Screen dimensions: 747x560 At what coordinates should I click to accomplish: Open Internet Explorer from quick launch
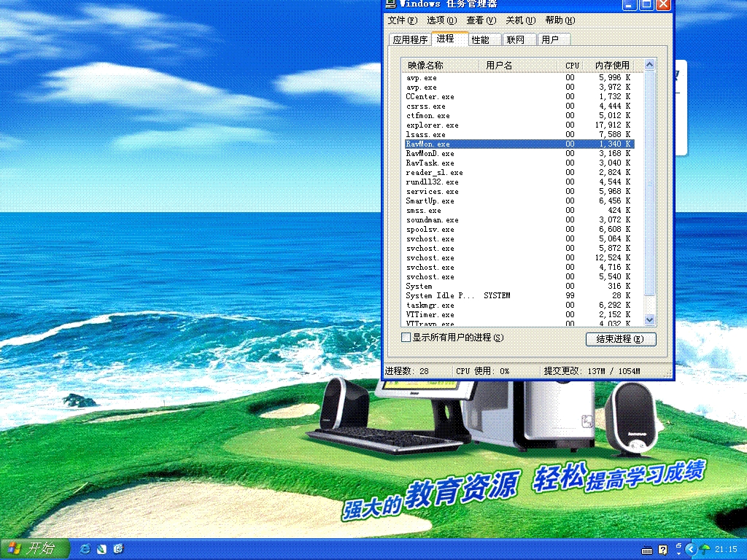(86, 549)
